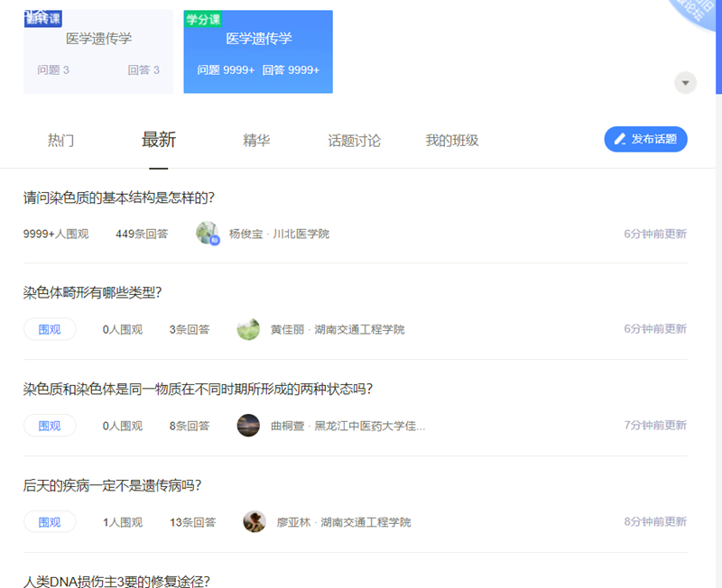722x588 pixels.
Task: Select the blue 医学遗传学 course card
Action: coord(258,50)
